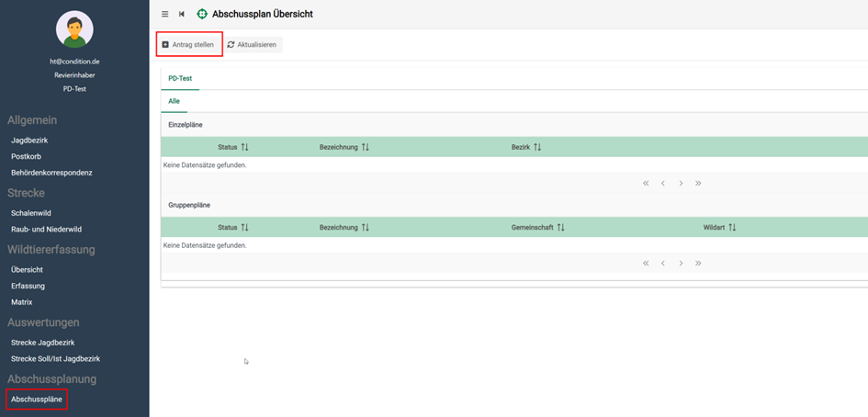Navigate to Behördenkorrespondenz in sidebar

tap(51, 173)
